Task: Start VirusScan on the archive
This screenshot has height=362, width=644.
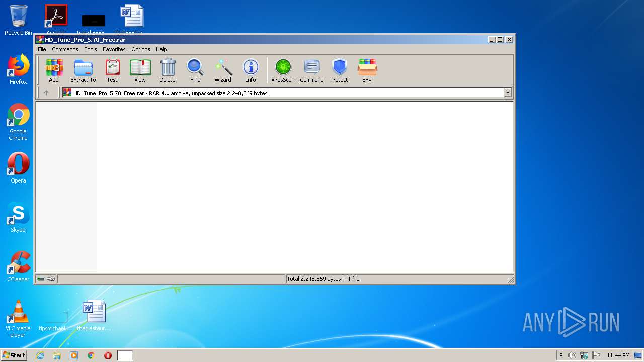Action: pos(283,70)
